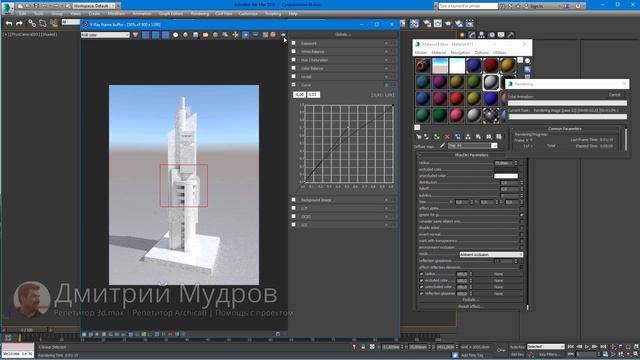The image size is (640, 360).
Task: Select the selected gray material sample slot
Action: click(491, 82)
